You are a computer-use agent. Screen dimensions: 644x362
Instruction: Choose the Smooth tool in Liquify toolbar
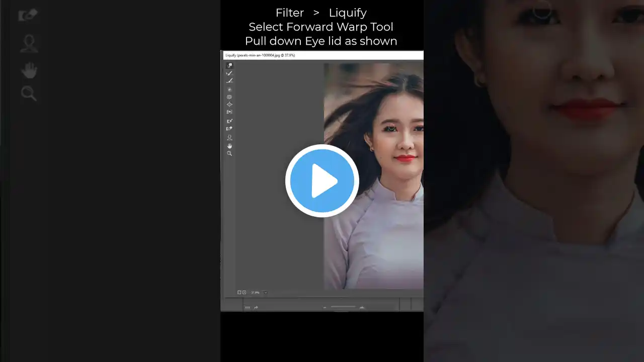(229, 81)
